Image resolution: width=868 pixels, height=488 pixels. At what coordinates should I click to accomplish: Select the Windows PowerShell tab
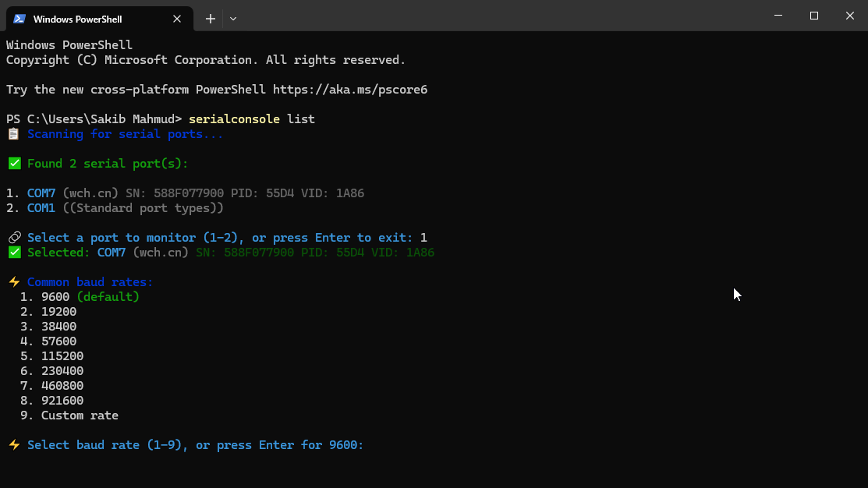(100, 19)
